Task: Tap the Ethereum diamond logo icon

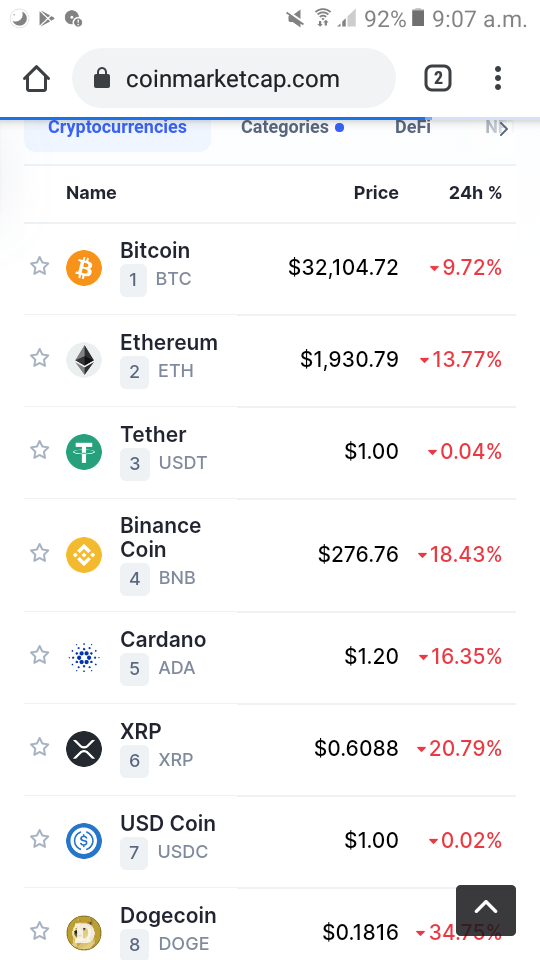Action: pyautogui.click(x=84, y=359)
